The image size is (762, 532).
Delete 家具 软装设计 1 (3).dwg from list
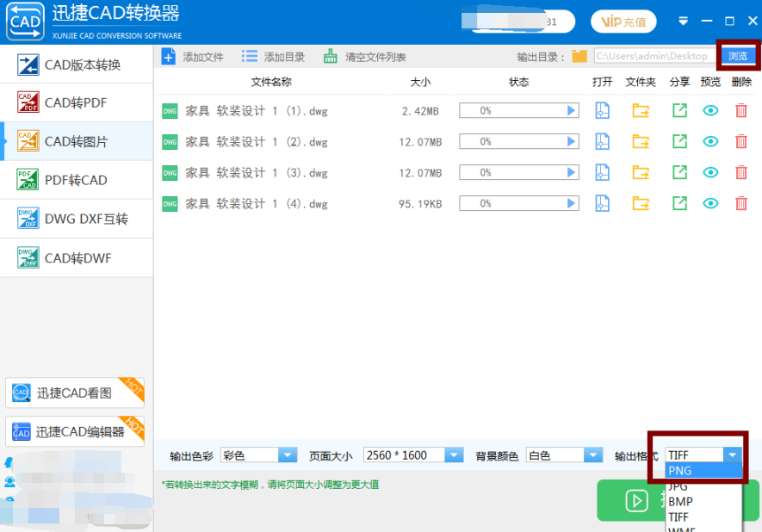tap(741, 172)
